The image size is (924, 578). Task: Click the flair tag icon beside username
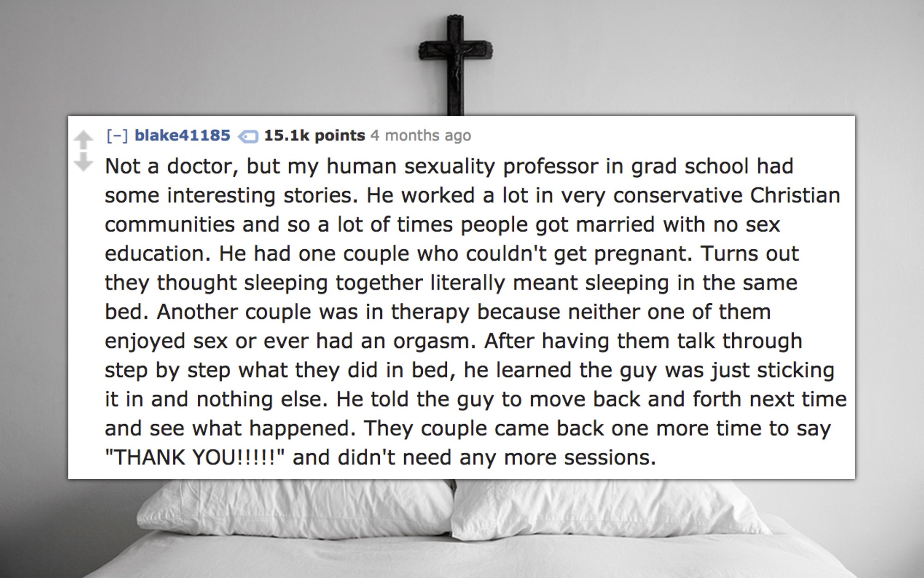(248, 137)
